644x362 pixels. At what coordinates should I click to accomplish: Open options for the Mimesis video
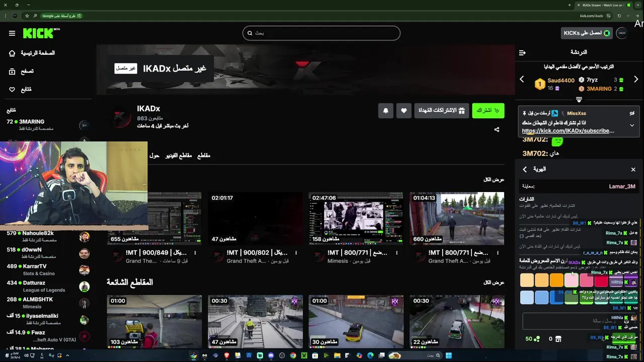click(x=397, y=253)
